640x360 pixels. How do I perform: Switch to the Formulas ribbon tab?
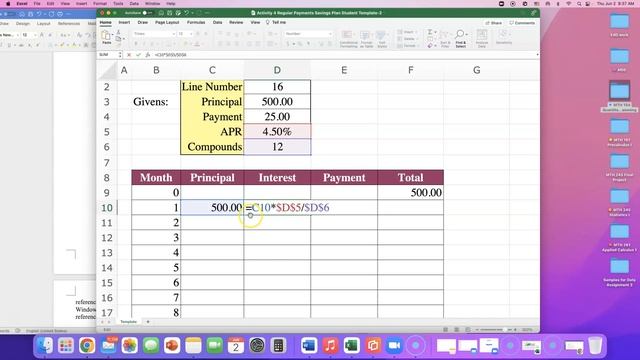[x=196, y=22]
